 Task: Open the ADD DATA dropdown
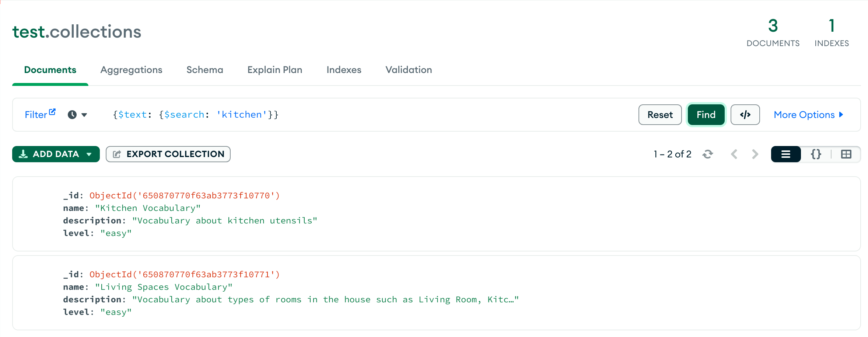[x=56, y=154]
